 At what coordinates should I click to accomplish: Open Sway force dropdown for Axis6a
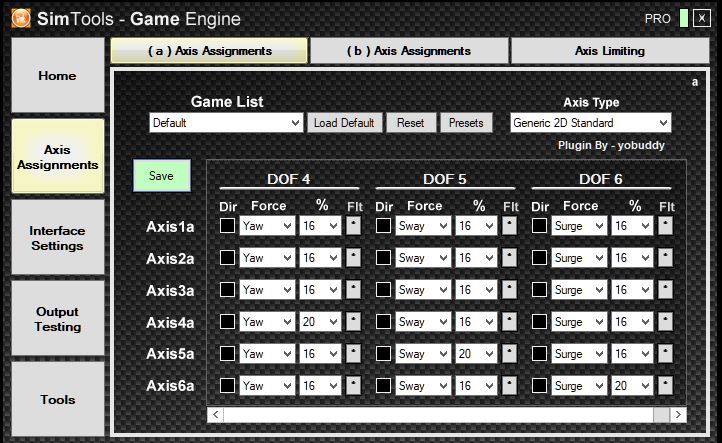click(423, 385)
